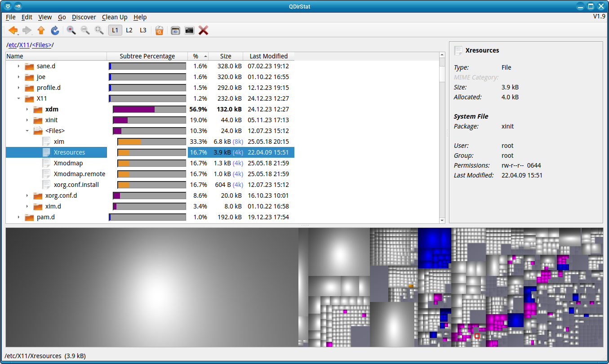Collapse the <Files> node
609x364 pixels.
(27, 131)
